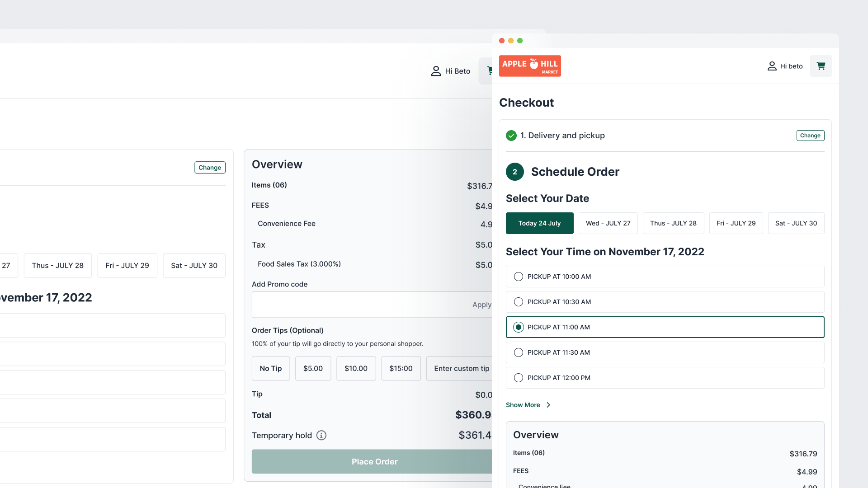
Task: Click the Temporary hold info icon
Action: point(321,435)
